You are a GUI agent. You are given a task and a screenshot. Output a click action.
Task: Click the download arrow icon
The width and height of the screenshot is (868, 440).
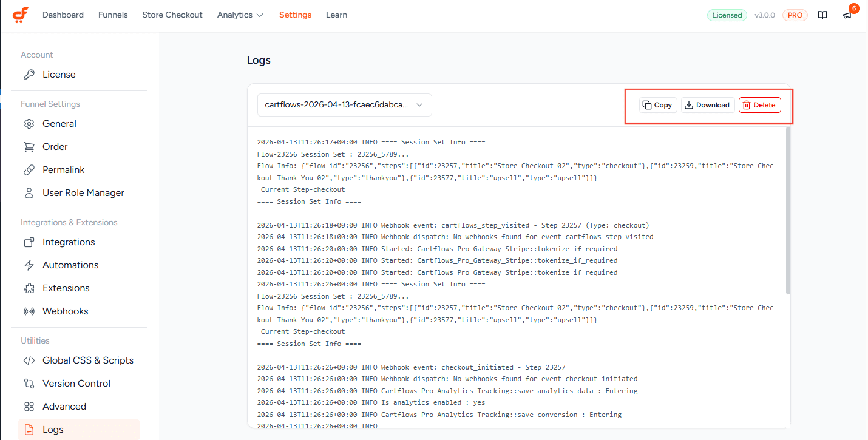[x=689, y=105]
